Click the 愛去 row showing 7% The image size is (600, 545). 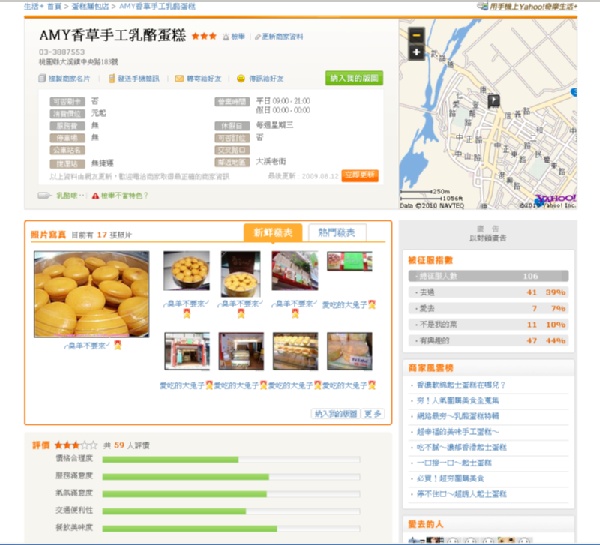click(x=488, y=308)
